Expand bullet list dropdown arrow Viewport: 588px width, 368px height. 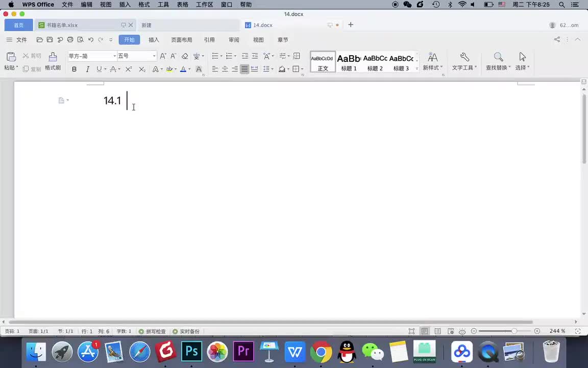click(x=221, y=56)
